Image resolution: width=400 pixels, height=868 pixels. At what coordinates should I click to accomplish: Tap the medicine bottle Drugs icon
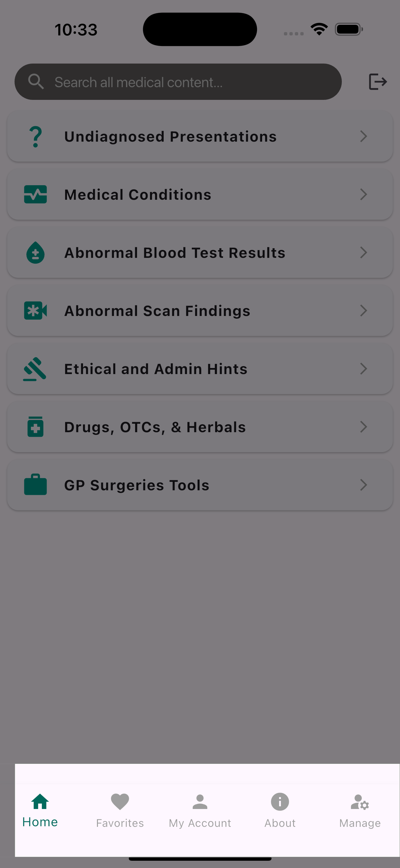point(35,427)
